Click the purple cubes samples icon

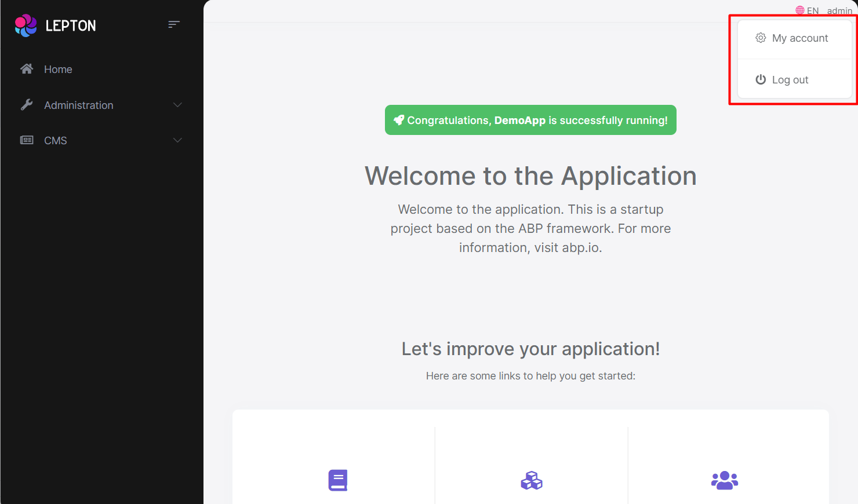530,480
